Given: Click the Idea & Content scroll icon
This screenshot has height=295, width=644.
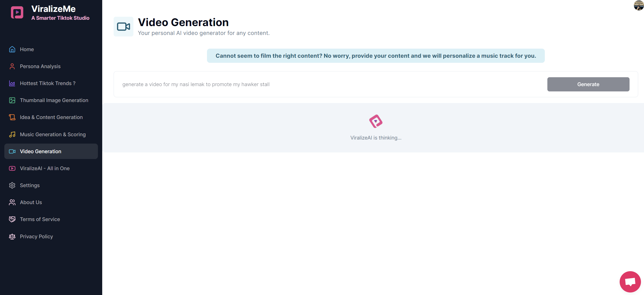Looking at the screenshot, I should [12, 117].
